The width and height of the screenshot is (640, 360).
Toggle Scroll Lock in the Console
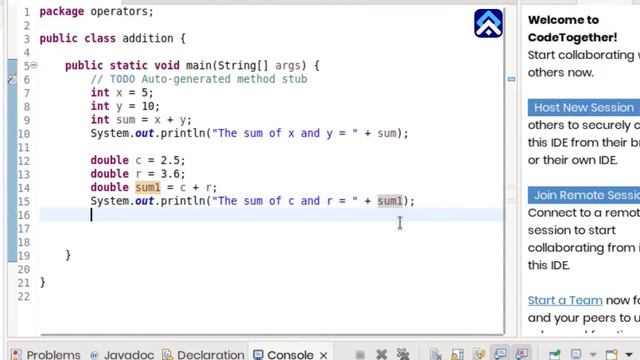(457, 354)
